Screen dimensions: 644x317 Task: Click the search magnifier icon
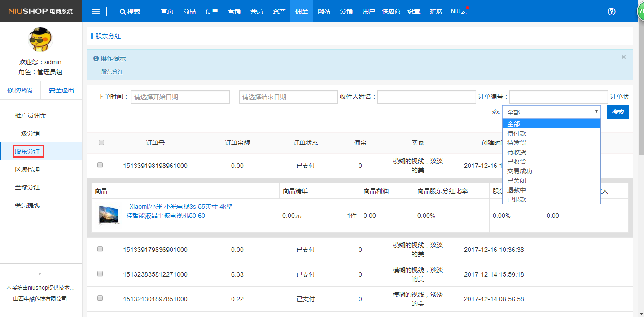point(123,12)
